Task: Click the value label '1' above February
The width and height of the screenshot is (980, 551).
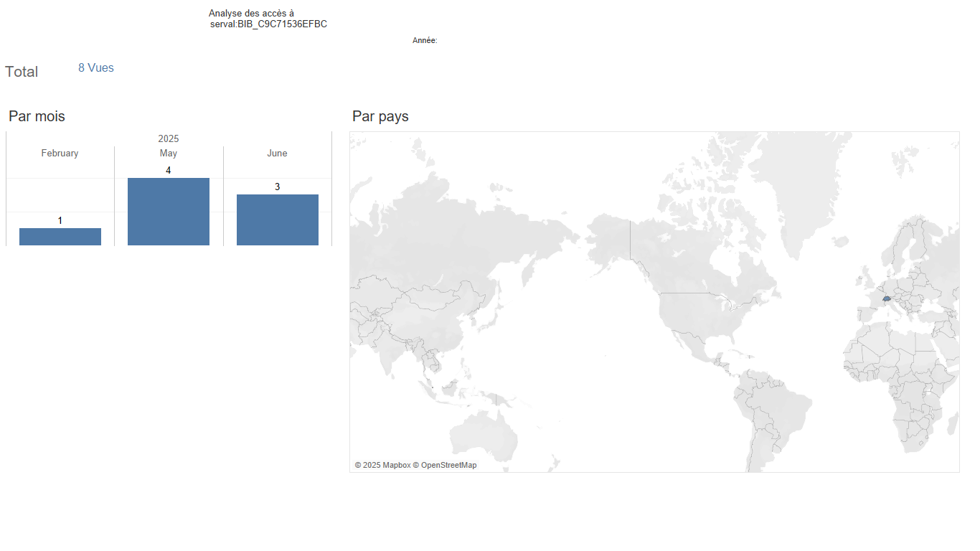Action: tap(60, 220)
